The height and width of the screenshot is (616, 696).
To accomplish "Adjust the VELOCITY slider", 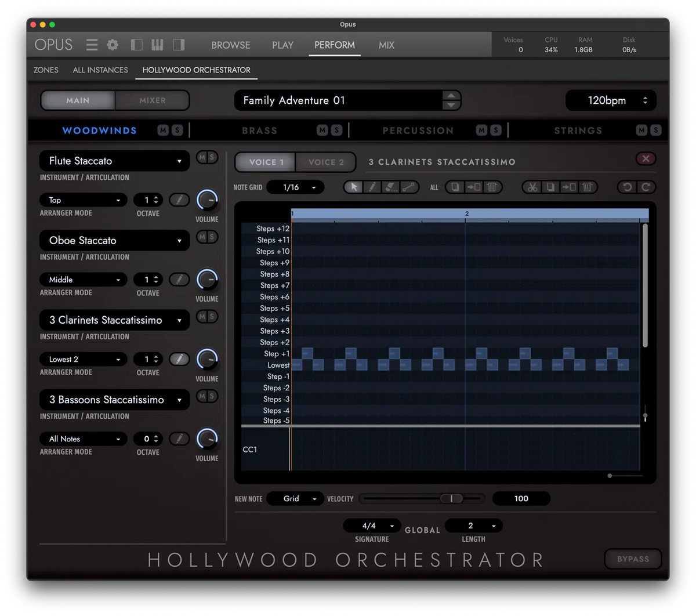I will point(451,498).
